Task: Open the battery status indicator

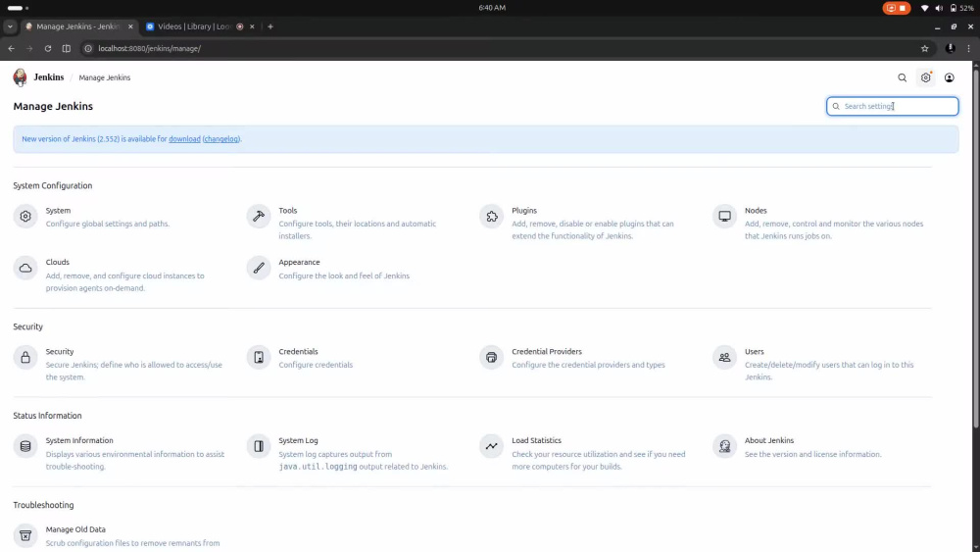Action: tap(961, 8)
